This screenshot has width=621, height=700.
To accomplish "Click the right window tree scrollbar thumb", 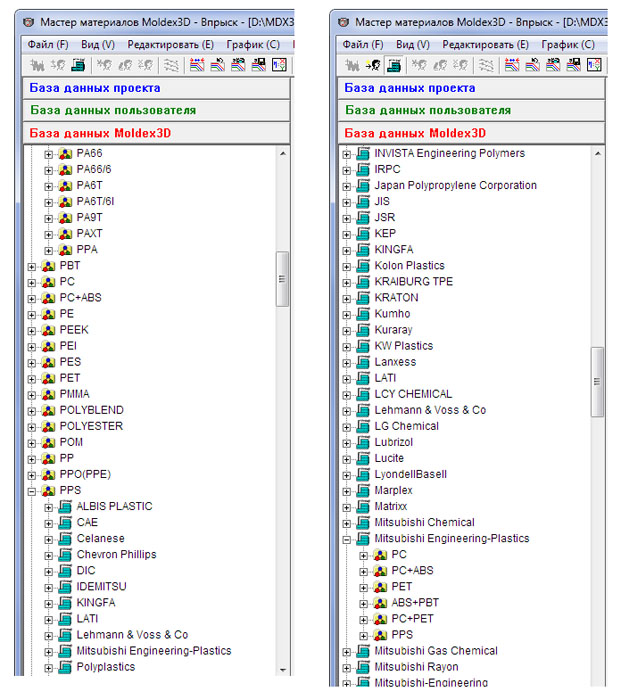I will point(597,382).
